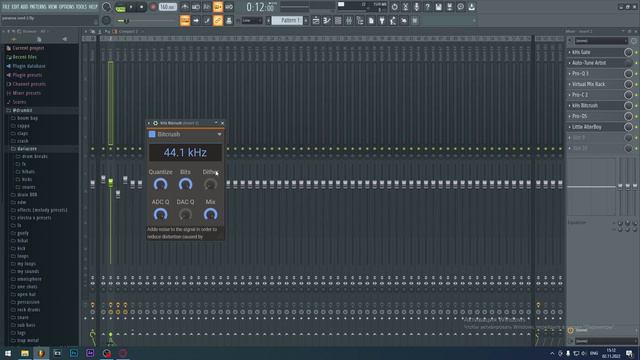
Task: Toggle the metronome icon
Action: pyautogui.click(x=185, y=7)
